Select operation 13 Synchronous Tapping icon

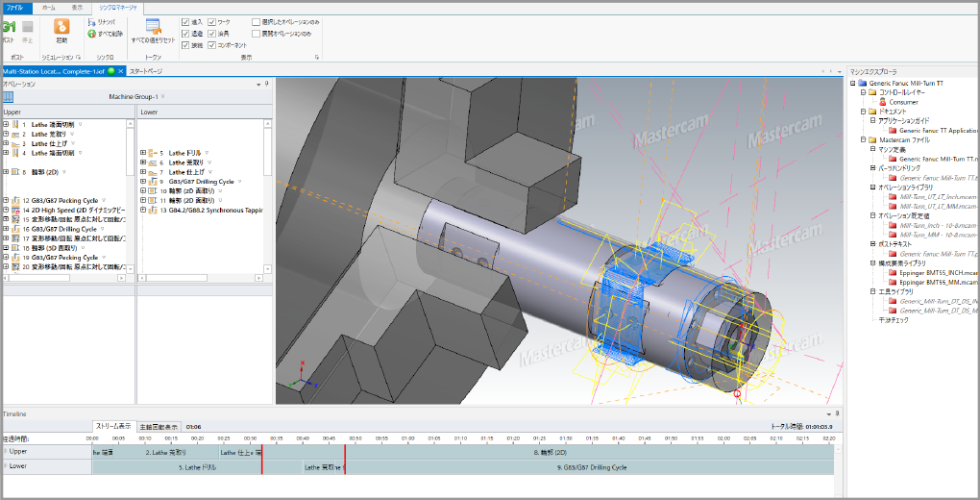click(x=153, y=210)
